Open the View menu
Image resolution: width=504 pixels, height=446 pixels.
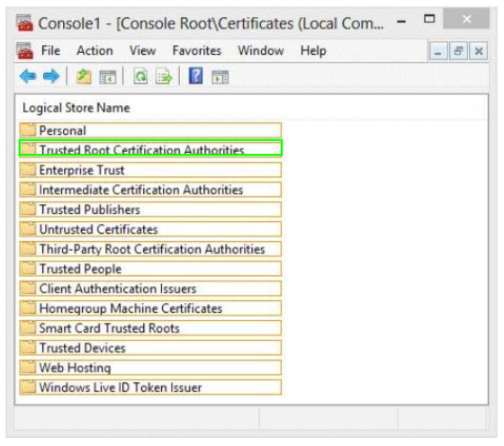(x=143, y=50)
